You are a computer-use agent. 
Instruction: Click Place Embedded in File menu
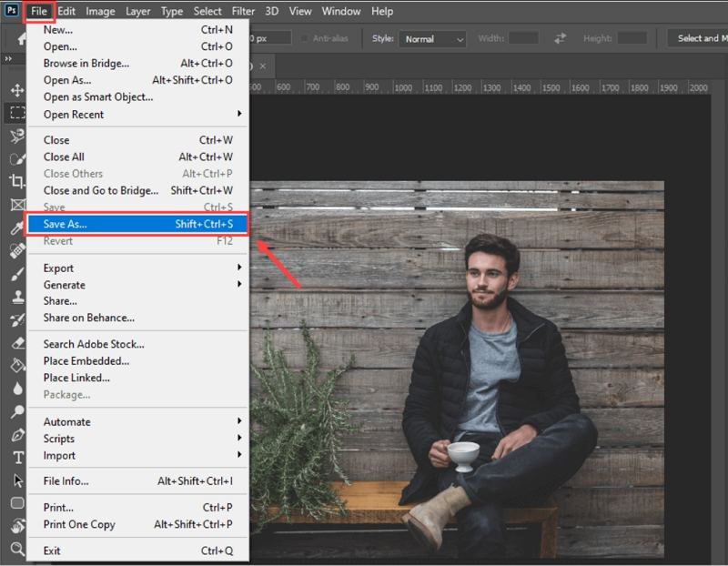(86, 361)
